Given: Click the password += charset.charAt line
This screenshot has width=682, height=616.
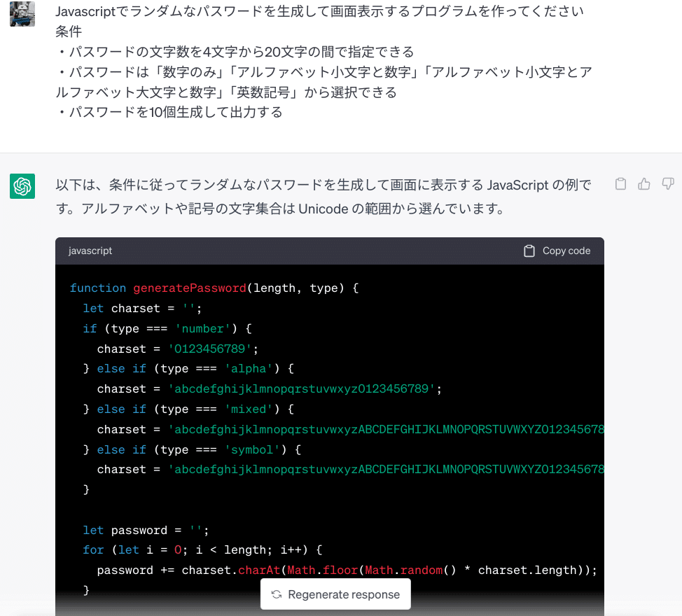Looking at the screenshot, I should point(347,570).
